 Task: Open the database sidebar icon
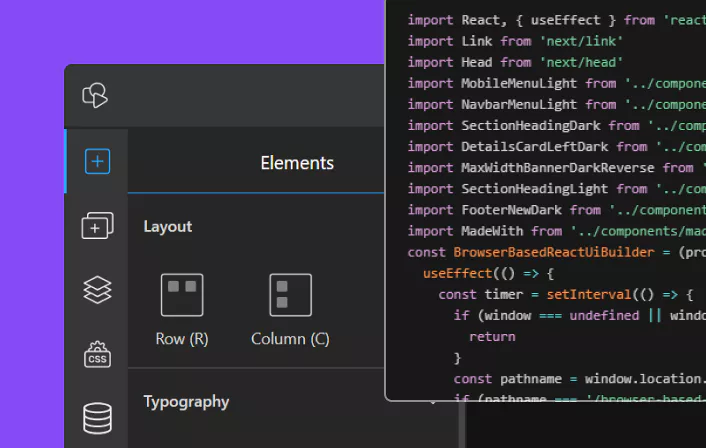pos(97,418)
